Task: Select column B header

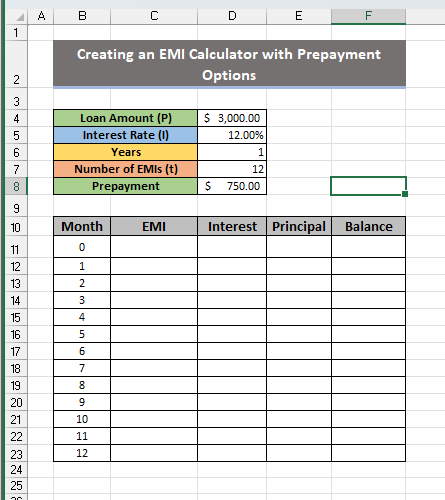Action: pyautogui.click(x=82, y=16)
